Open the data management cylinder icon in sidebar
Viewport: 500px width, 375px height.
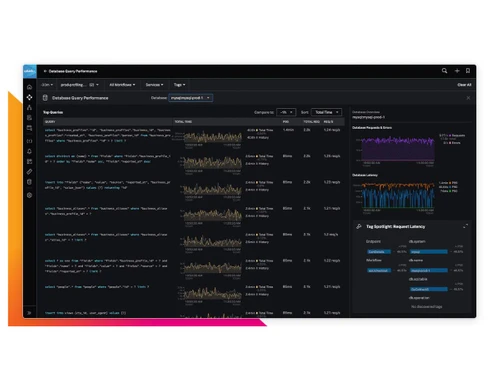[29, 182]
